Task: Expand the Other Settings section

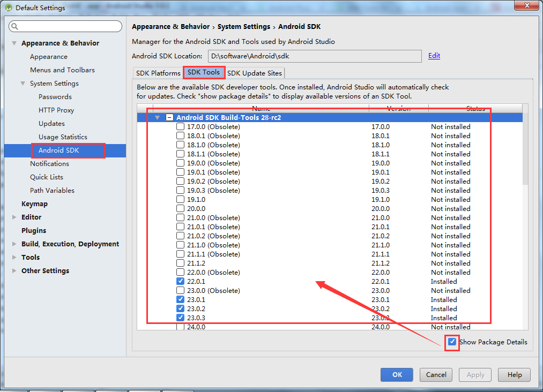Action: [x=14, y=270]
